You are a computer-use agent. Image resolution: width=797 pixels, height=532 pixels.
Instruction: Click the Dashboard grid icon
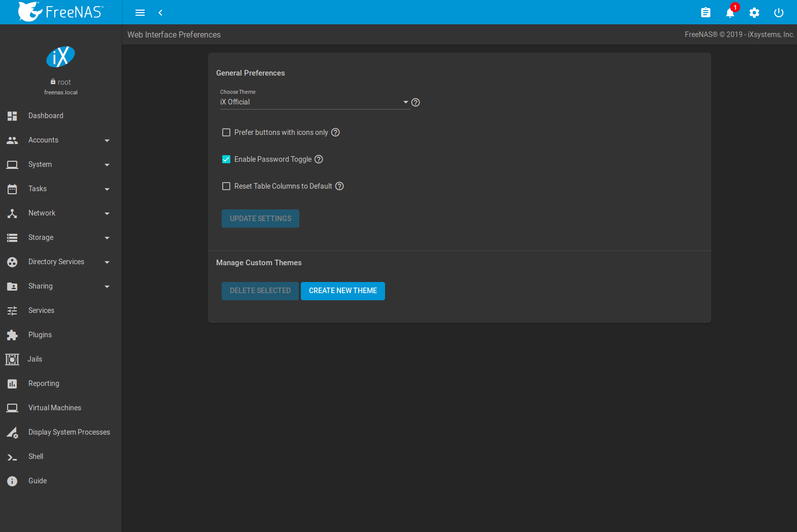click(x=12, y=116)
